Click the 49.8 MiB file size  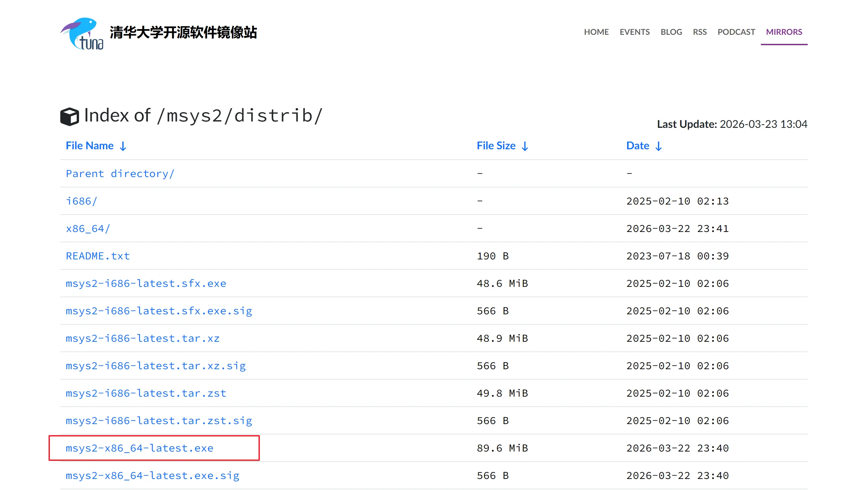tap(502, 394)
